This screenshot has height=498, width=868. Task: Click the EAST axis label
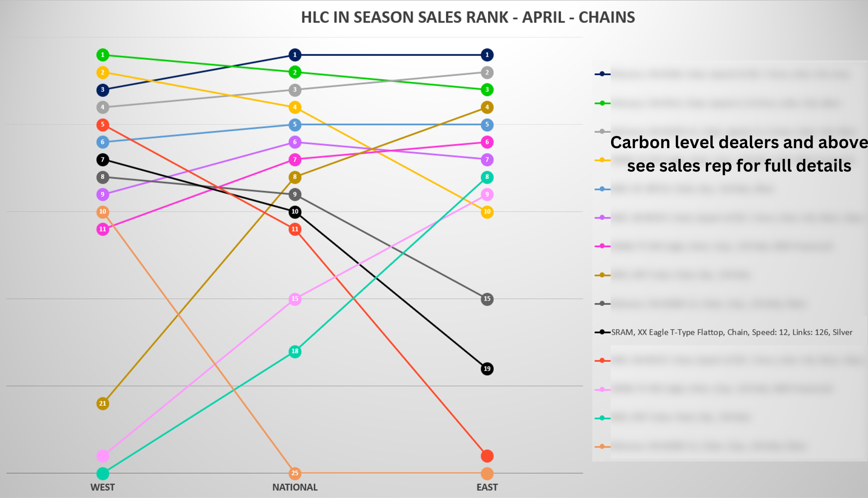click(x=487, y=487)
